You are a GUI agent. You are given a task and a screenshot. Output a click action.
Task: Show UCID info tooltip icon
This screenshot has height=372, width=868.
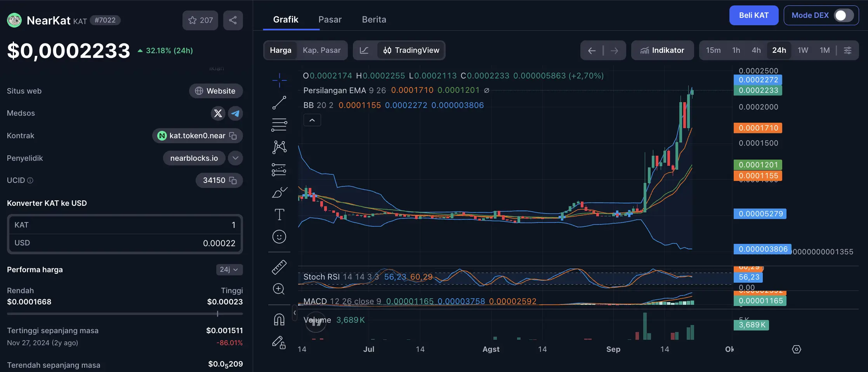click(x=30, y=181)
